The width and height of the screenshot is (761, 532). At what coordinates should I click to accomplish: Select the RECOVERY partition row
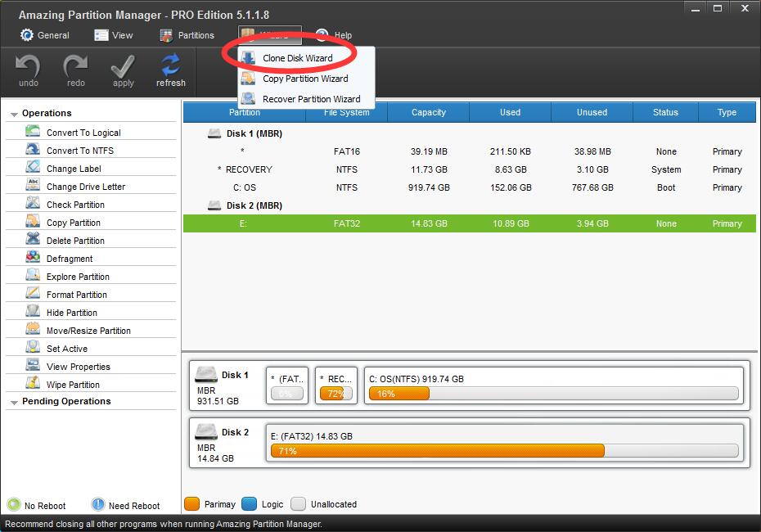coord(470,169)
